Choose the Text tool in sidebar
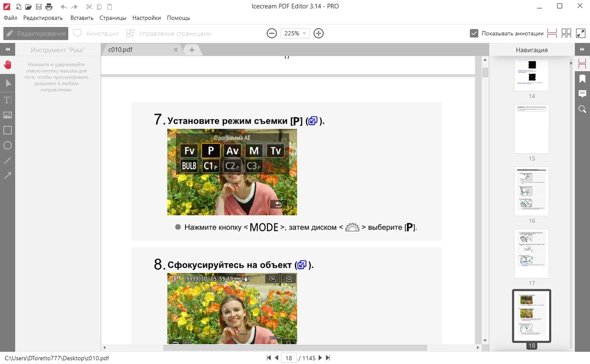 pyautogui.click(x=7, y=100)
